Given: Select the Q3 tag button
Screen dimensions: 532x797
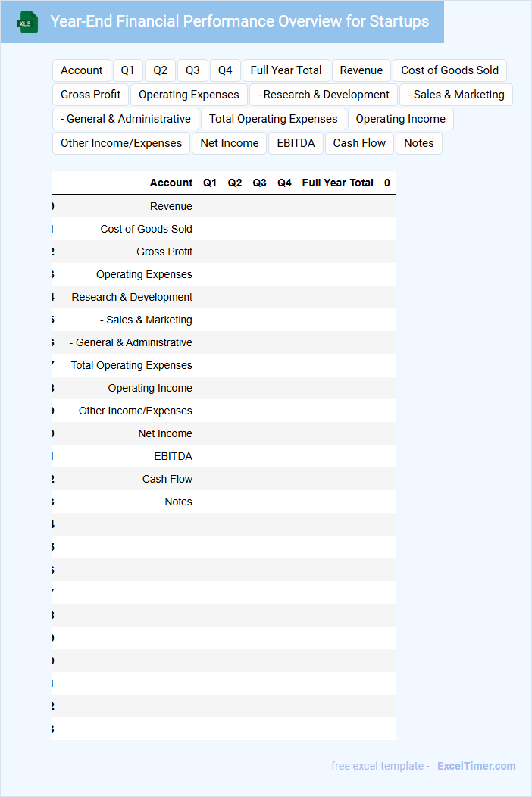Looking at the screenshot, I should point(192,70).
